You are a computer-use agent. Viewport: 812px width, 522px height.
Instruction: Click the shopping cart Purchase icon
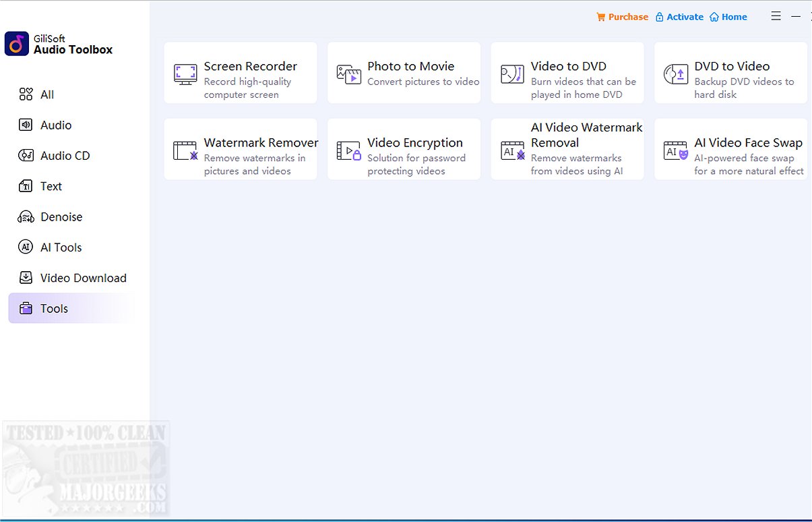pos(600,17)
